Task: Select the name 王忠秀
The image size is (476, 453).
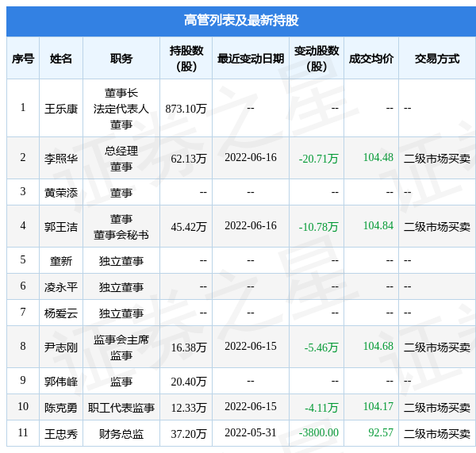Action: coord(61,434)
